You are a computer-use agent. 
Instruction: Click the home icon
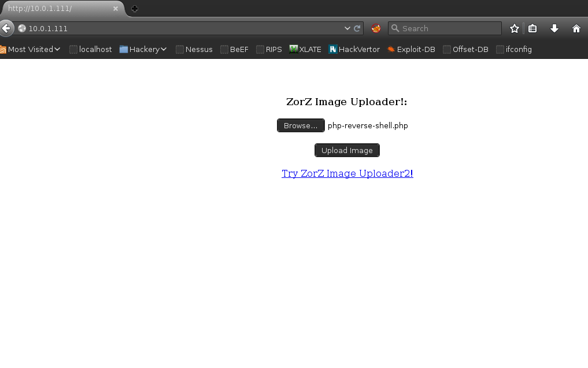click(576, 28)
